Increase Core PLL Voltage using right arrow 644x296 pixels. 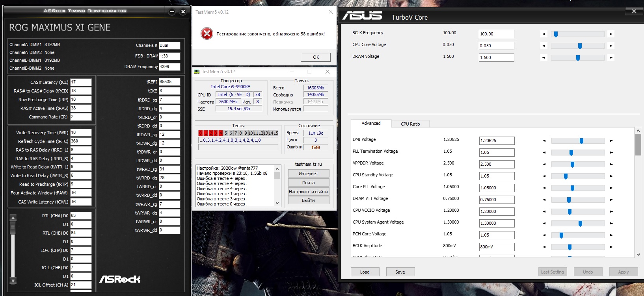611,188
